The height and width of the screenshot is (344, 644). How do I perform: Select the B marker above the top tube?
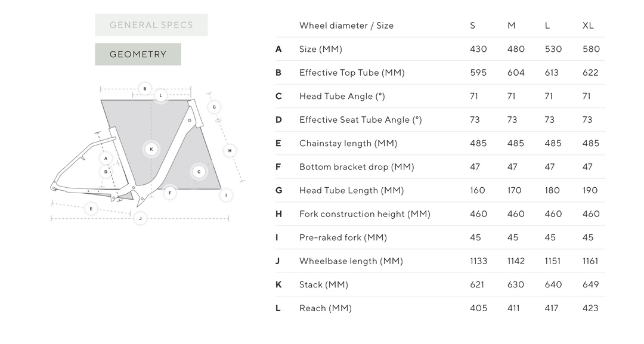tap(144, 88)
